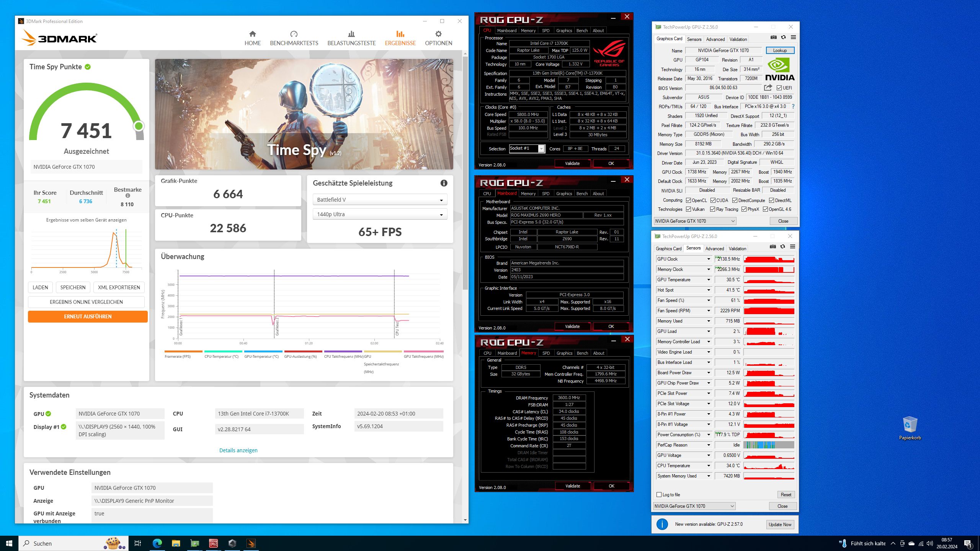Open Microsoft Edge from the taskbar

click(157, 543)
